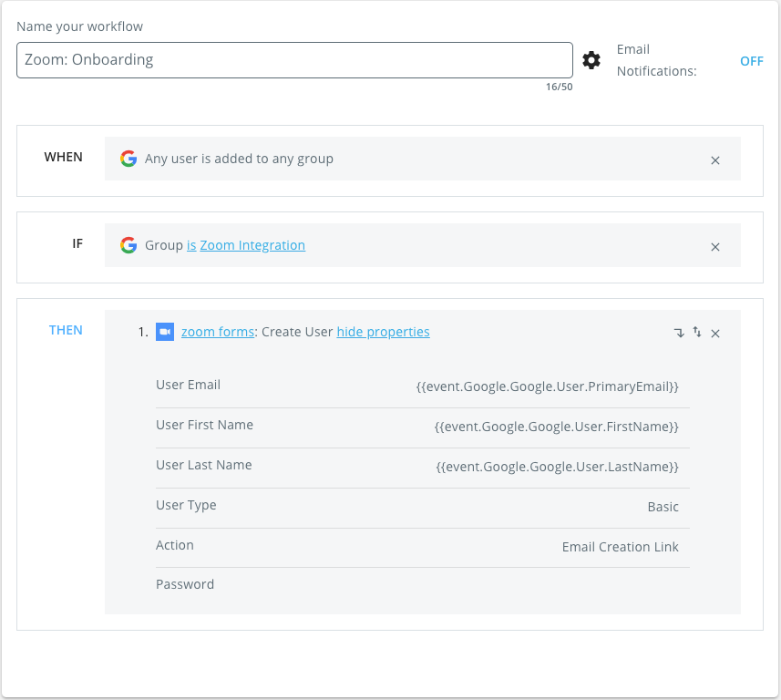
Task: Click the 'Email Notifications:' label
Action: click(x=656, y=60)
